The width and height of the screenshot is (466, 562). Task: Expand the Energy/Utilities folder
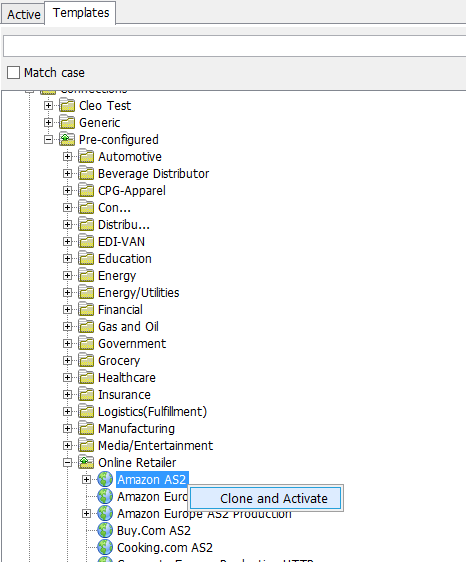pyautogui.click(x=67, y=292)
